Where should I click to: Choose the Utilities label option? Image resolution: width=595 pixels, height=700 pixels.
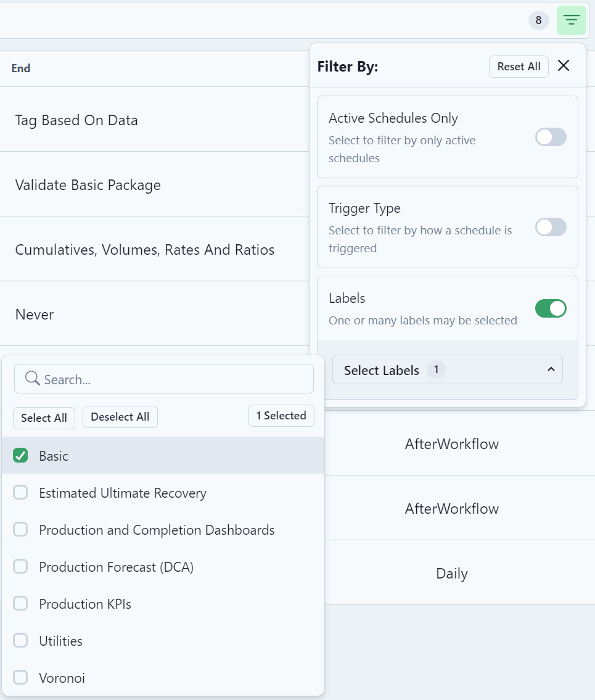pyautogui.click(x=60, y=641)
